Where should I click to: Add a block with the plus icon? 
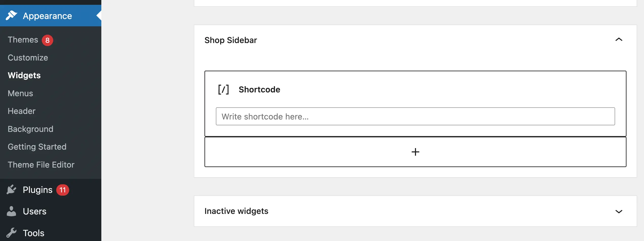415,152
